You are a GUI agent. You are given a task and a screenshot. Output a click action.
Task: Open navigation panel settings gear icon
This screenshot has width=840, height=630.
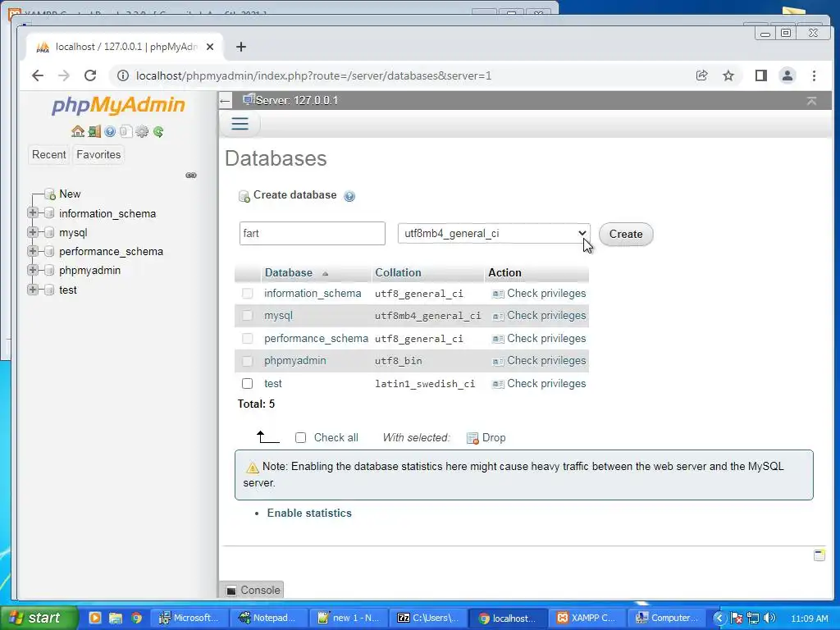(142, 131)
